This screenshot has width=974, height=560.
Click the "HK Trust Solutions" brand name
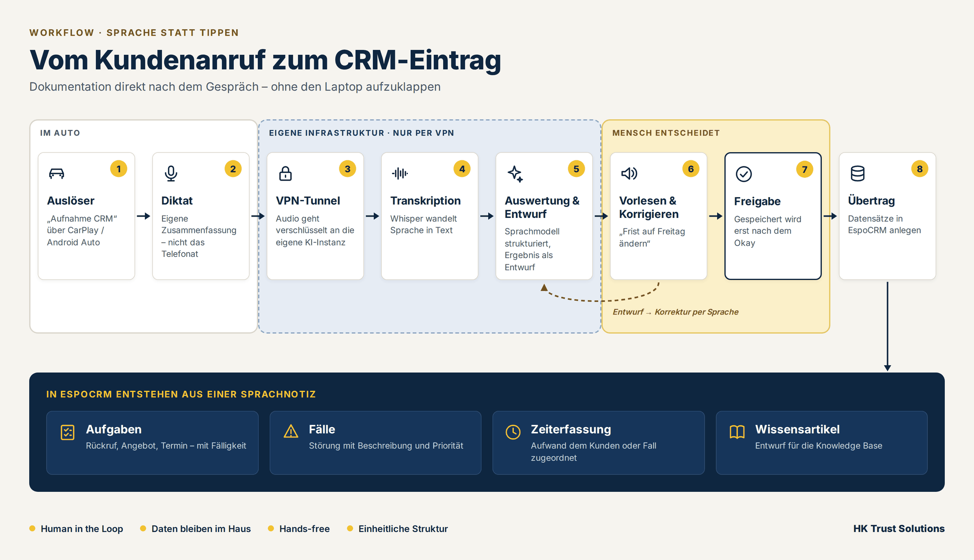click(899, 528)
